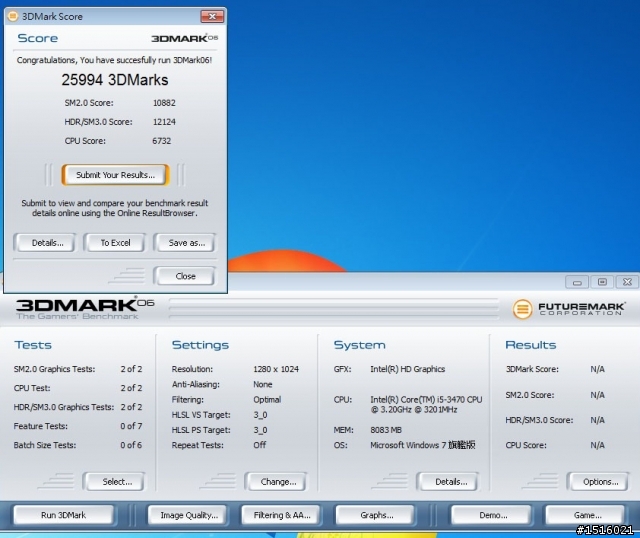640x538 pixels.
Task: Click Batch Size Tests value 0 of 6
Action: [131, 445]
